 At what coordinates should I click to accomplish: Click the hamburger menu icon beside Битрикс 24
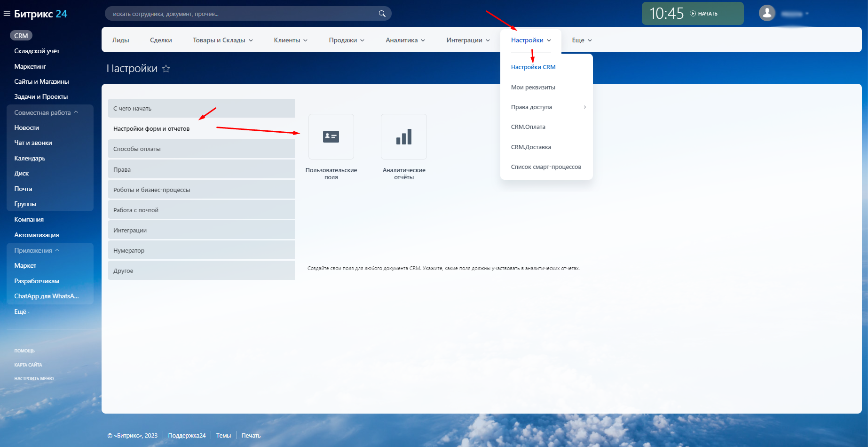point(7,14)
